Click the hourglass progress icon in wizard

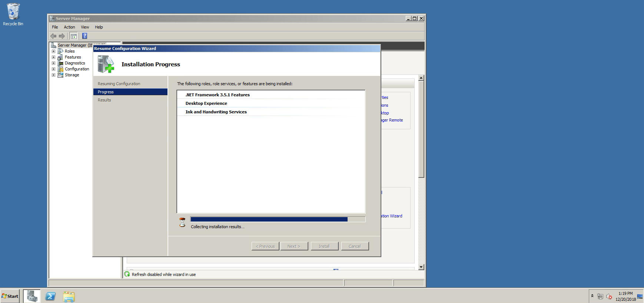click(x=182, y=222)
